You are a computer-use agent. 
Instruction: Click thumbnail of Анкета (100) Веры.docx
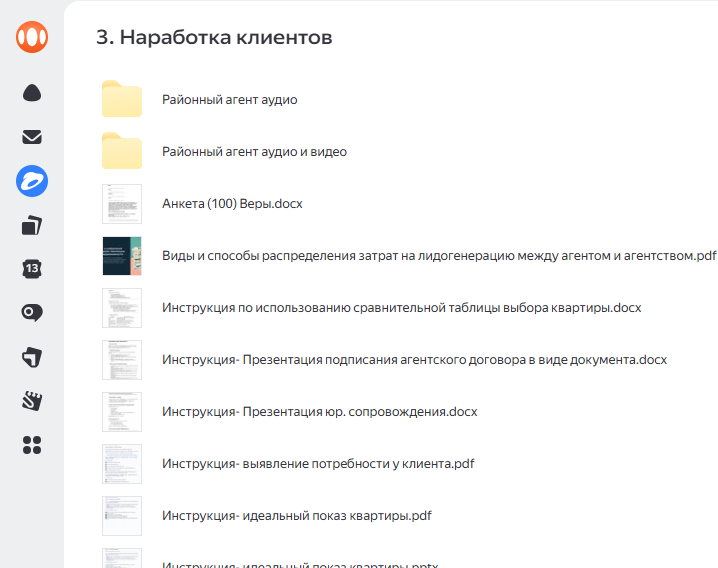coord(122,204)
